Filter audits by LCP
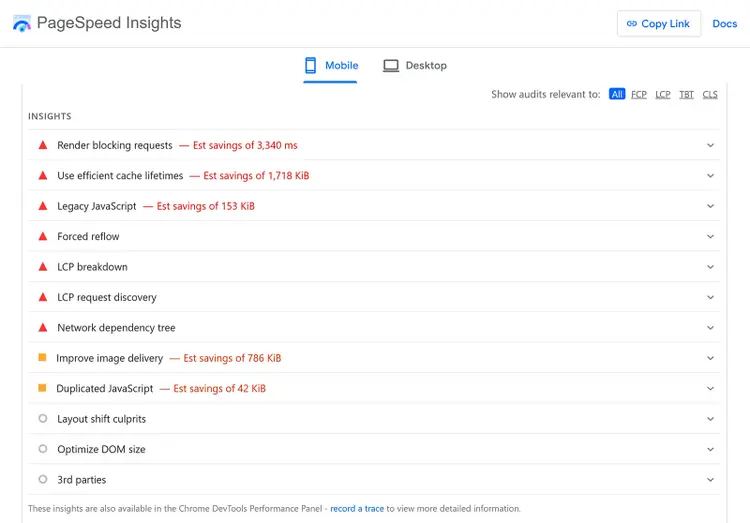This screenshot has width=750, height=523. pyautogui.click(x=662, y=94)
